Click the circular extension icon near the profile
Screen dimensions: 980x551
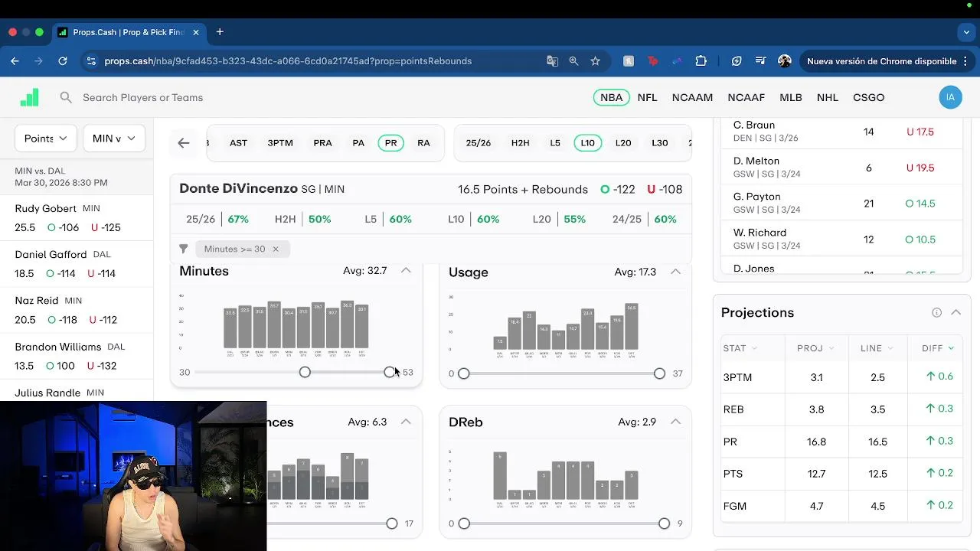coord(737,61)
